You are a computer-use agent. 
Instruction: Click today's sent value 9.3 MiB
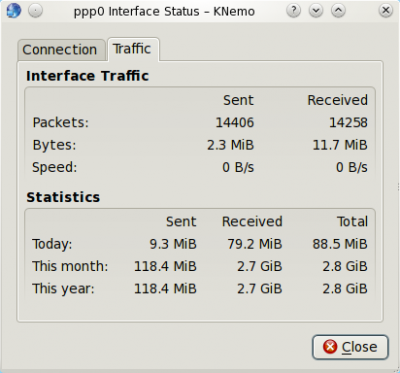173,244
